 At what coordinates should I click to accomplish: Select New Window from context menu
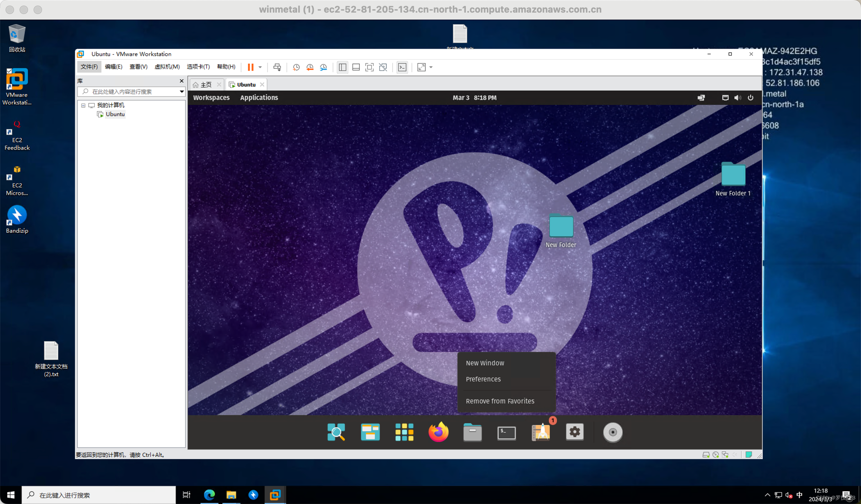[485, 362]
